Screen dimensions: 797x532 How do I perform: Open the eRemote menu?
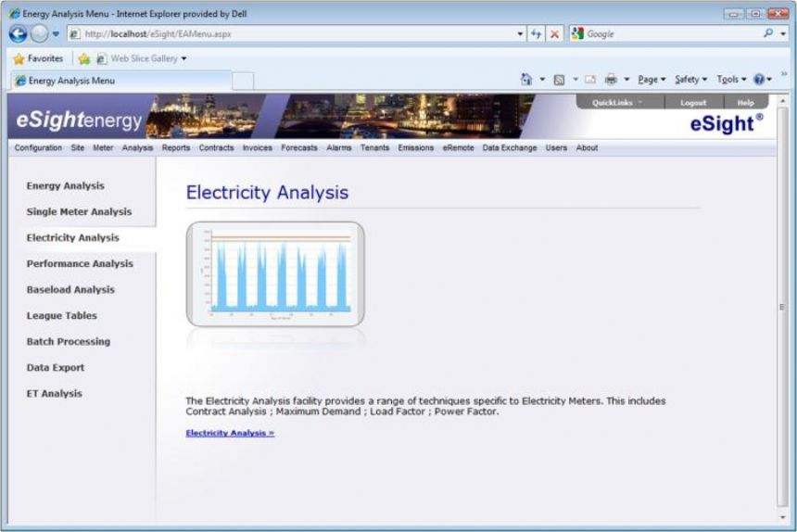458,148
